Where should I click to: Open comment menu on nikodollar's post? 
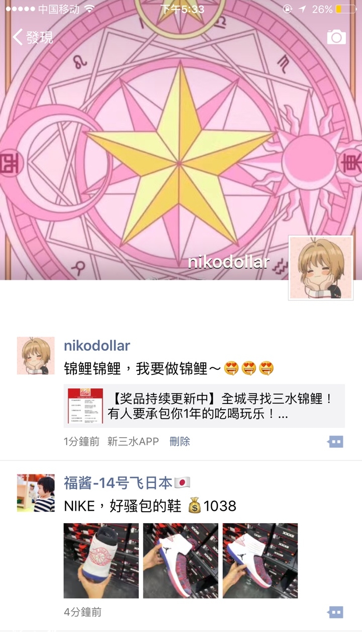click(x=335, y=442)
